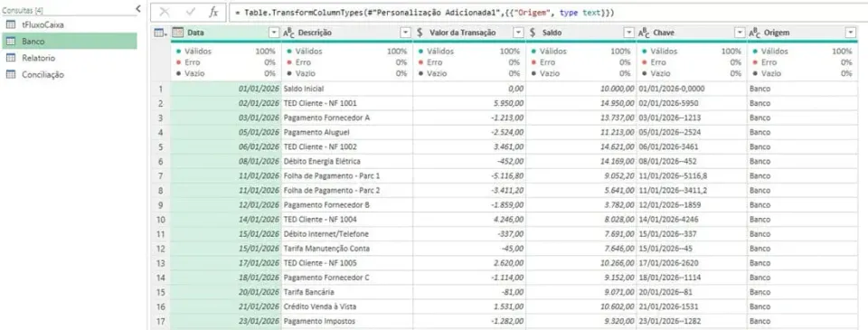Click Descrição column ABC type icon
Viewport: 868px width, 330px height.
tap(288, 33)
